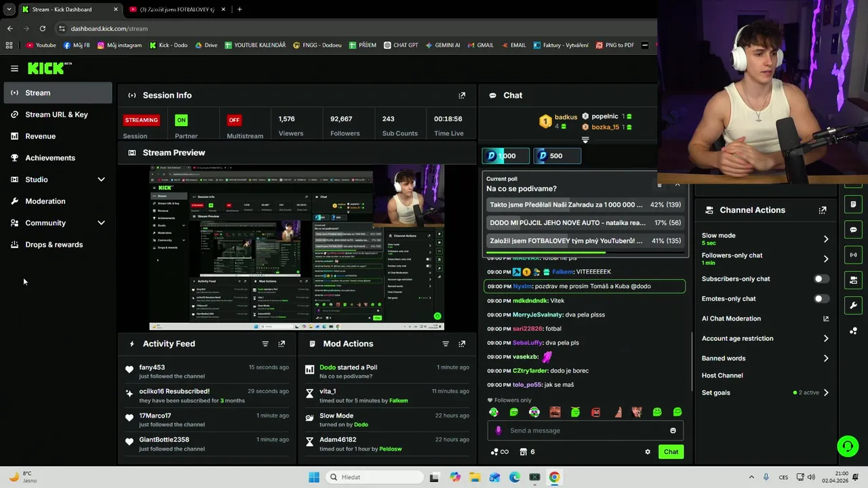Screen dimensions: 868x488
Task: Open Drops & rewards page
Action: click(58, 245)
